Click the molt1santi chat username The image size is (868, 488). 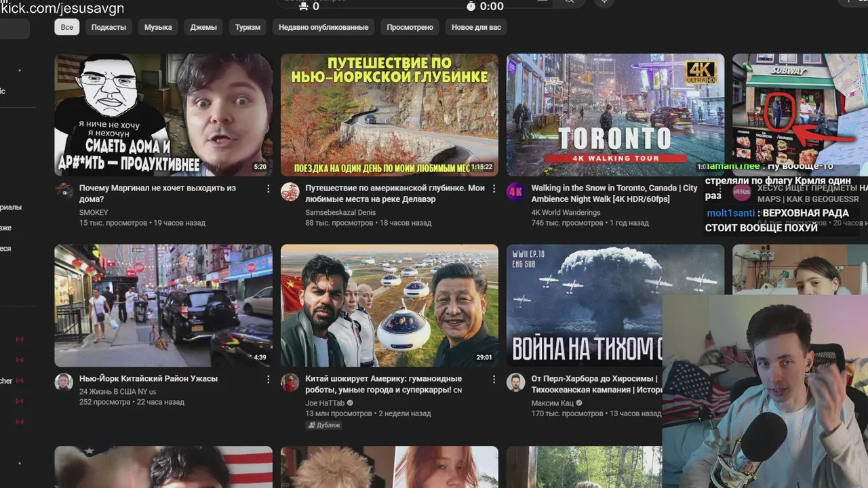point(730,213)
